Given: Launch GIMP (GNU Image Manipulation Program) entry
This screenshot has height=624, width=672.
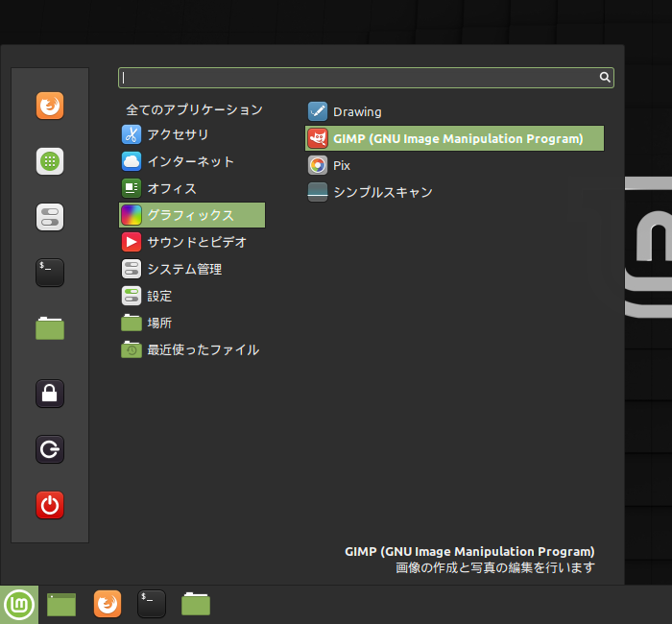Looking at the screenshot, I should tap(454, 138).
